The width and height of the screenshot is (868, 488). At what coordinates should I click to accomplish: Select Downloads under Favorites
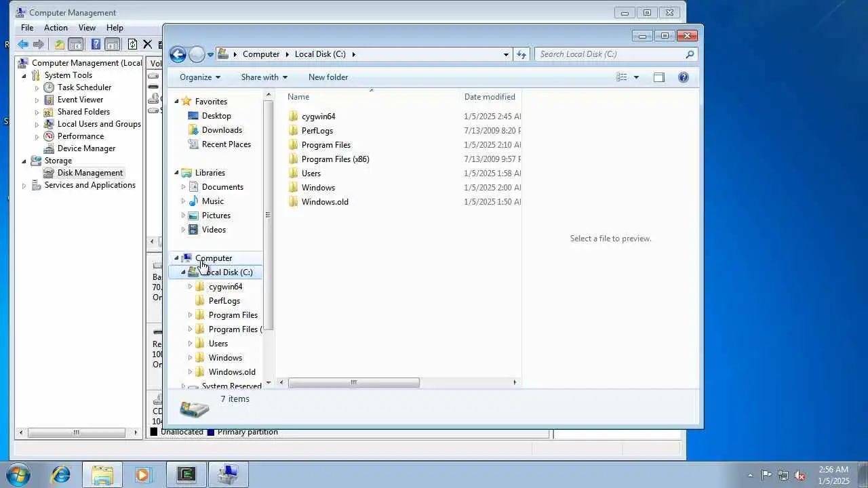pyautogui.click(x=222, y=130)
